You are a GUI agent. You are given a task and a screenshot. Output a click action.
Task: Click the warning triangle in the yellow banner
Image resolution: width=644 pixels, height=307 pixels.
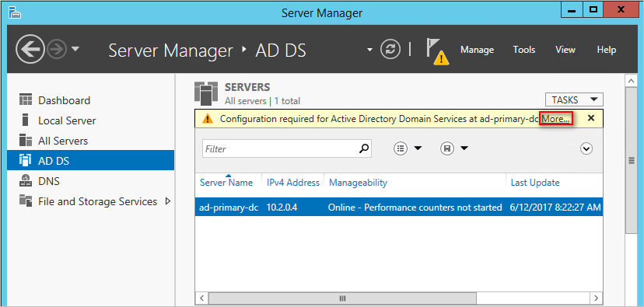[x=208, y=119]
